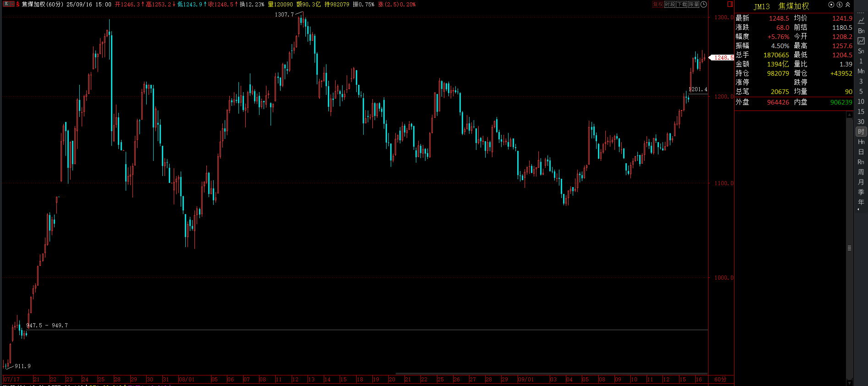Select the 年 yearly period

click(861, 202)
